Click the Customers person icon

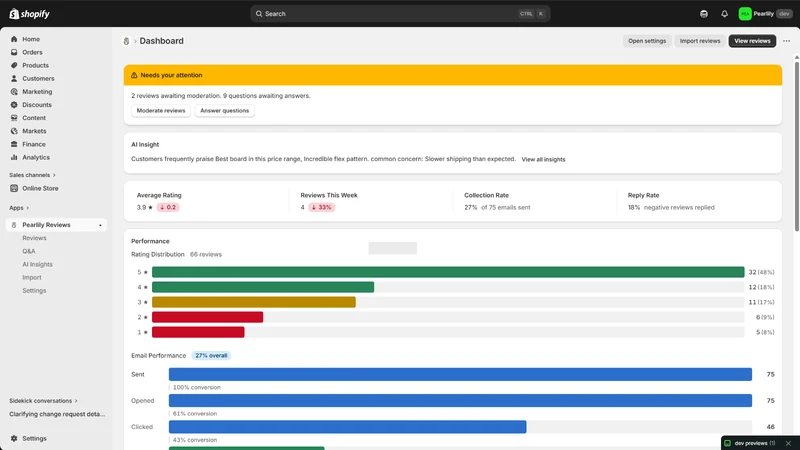(14, 79)
